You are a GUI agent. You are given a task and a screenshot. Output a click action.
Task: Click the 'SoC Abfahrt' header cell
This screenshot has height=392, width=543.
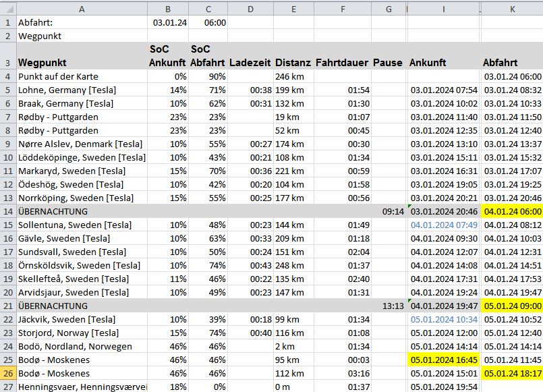pos(208,56)
